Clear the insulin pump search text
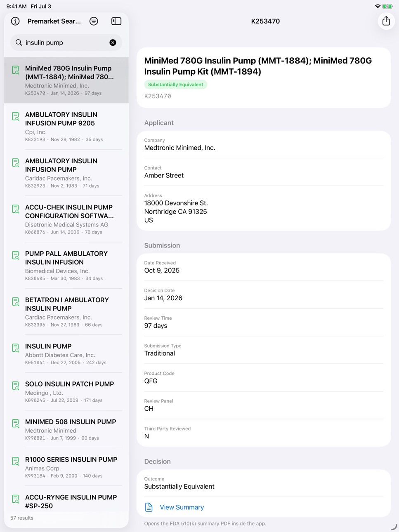The width and height of the screenshot is (399, 532). [113, 42]
